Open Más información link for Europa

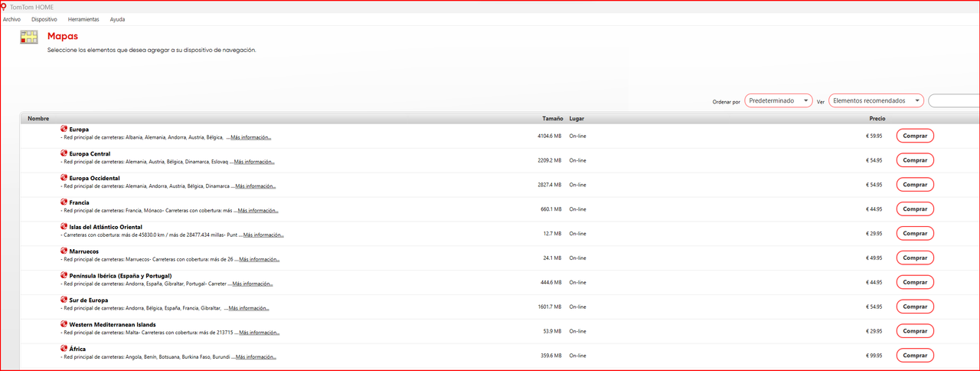tap(250, 137)
